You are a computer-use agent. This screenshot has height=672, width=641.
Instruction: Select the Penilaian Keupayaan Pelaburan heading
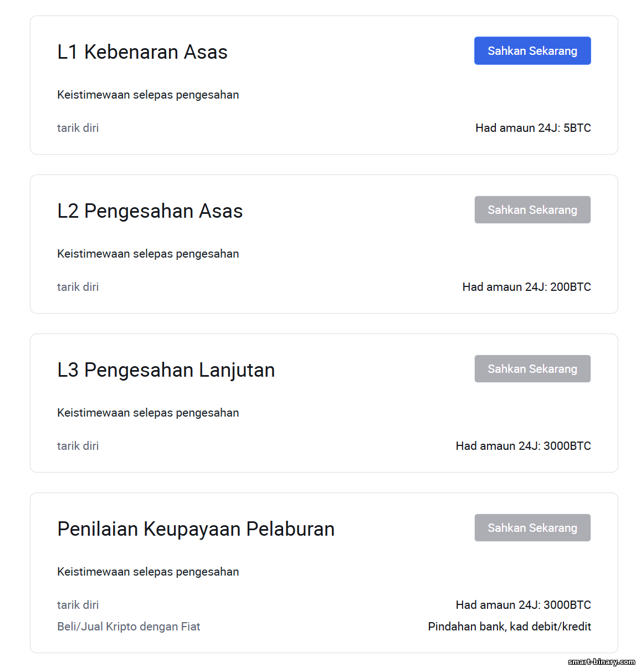pyautogui.click(x=196, y=529)
